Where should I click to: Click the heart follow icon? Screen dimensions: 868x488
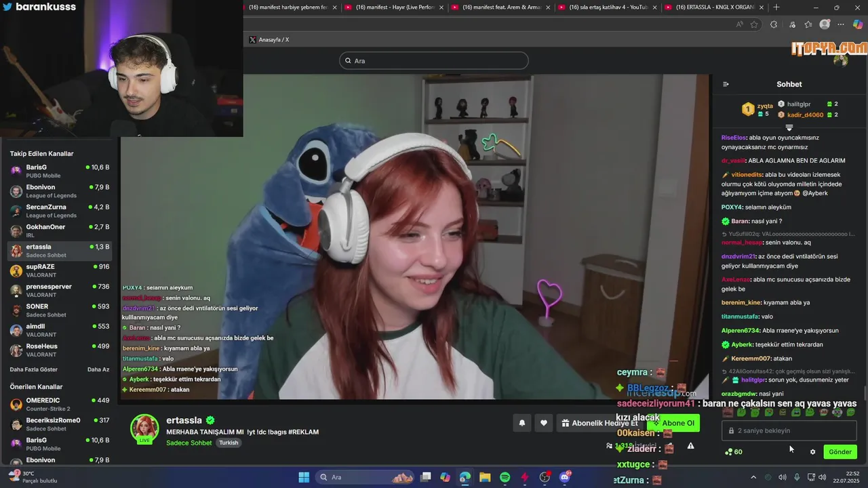click(x=544, y=423)
